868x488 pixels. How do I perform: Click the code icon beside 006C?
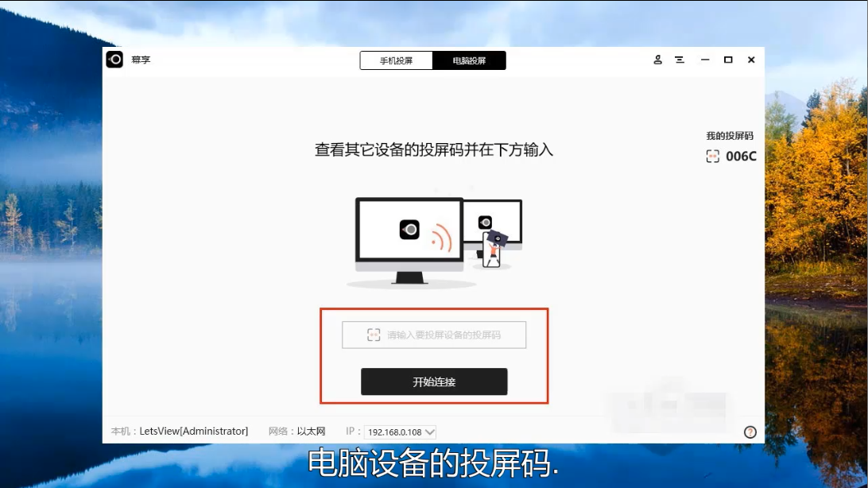point(712,157)
